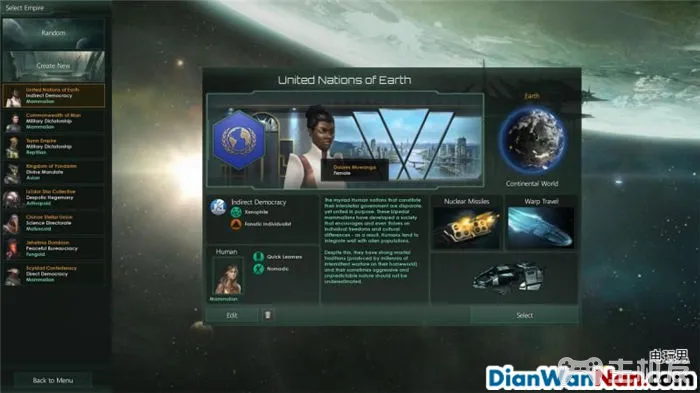Select the Chinorr Stellar Union entry
Image resolution: width=700 pixels, height=393 pixels.
pos(53,223)
